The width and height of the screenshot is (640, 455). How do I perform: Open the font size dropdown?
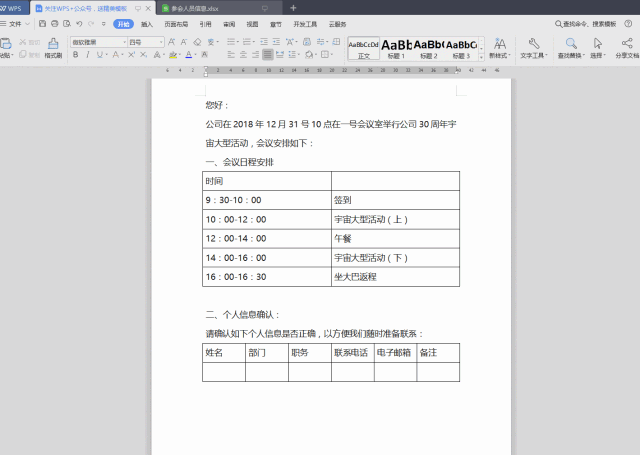161,42
